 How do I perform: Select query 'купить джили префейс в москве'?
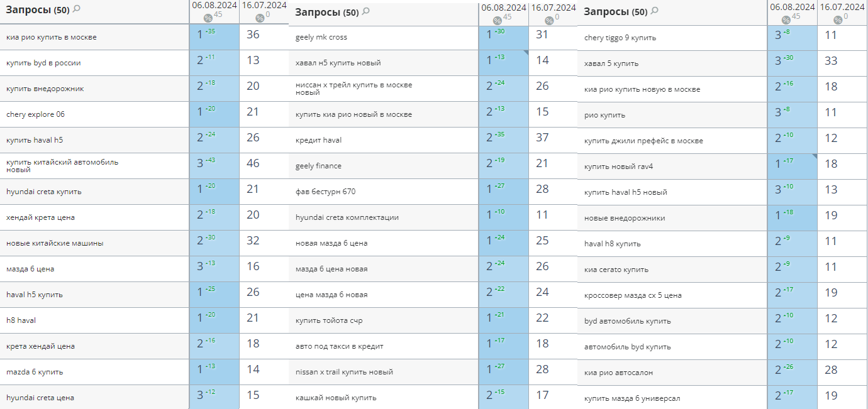coord(643,141)
